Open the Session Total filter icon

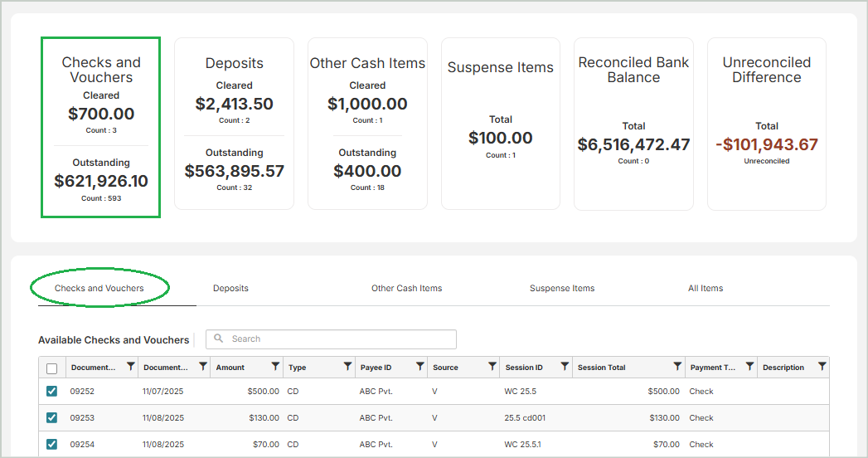tap(677, 367)
